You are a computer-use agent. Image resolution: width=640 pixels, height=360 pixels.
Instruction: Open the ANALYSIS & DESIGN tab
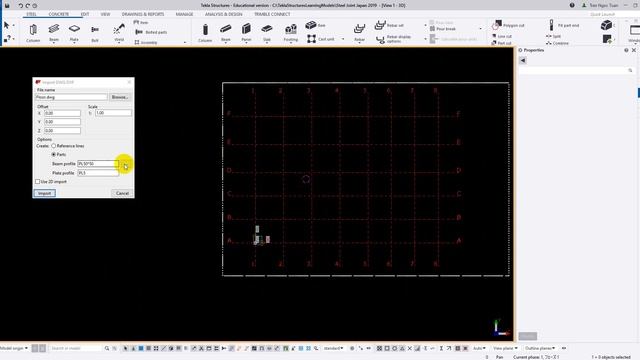(224, 14)
